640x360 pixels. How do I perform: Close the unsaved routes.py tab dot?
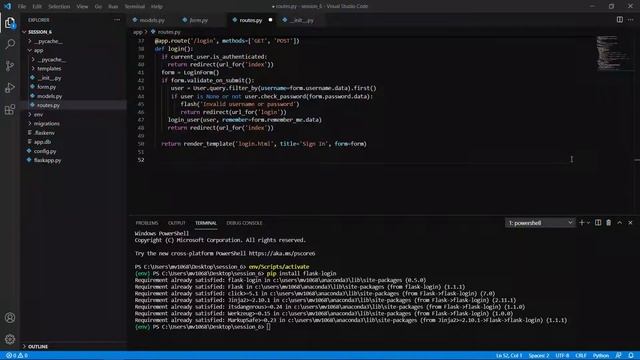point(270,20)
